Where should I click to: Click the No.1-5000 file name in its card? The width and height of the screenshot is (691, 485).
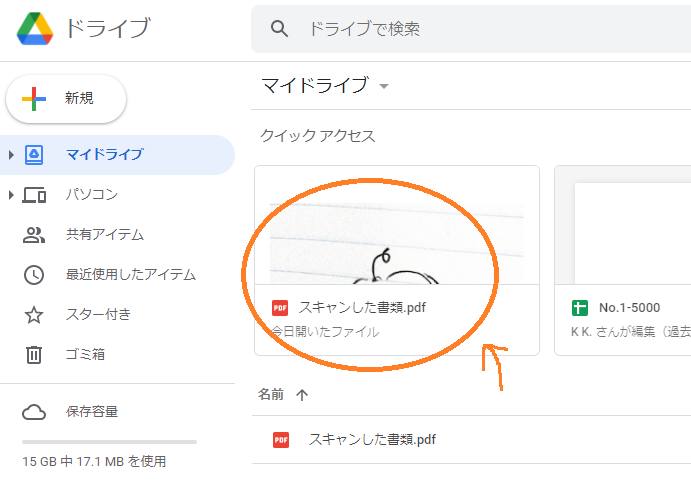[x=629, y=307]
